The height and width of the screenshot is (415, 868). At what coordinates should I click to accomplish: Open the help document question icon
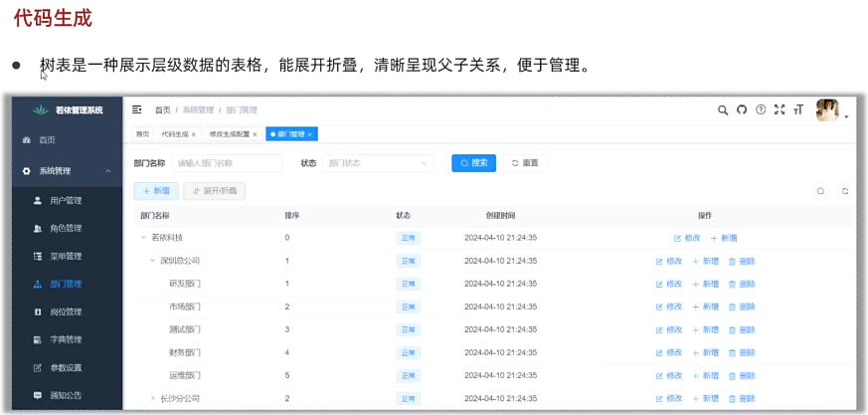[761, 109]
